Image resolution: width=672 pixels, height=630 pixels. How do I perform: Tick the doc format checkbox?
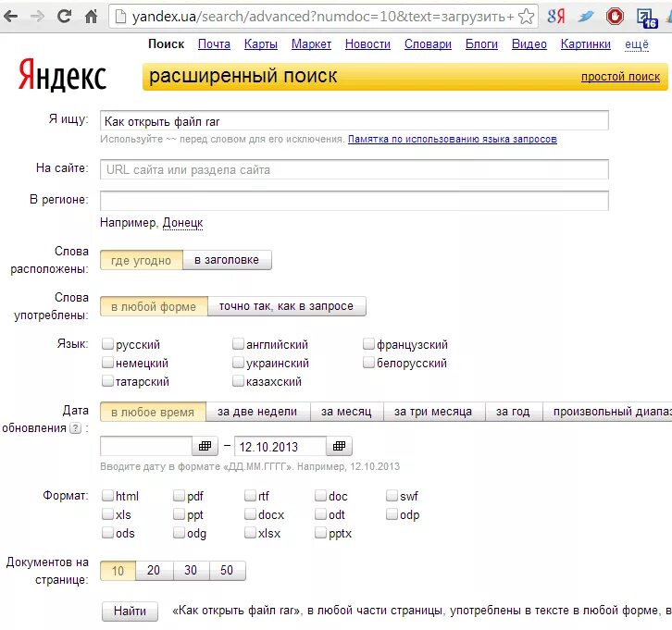pos(320,496)
